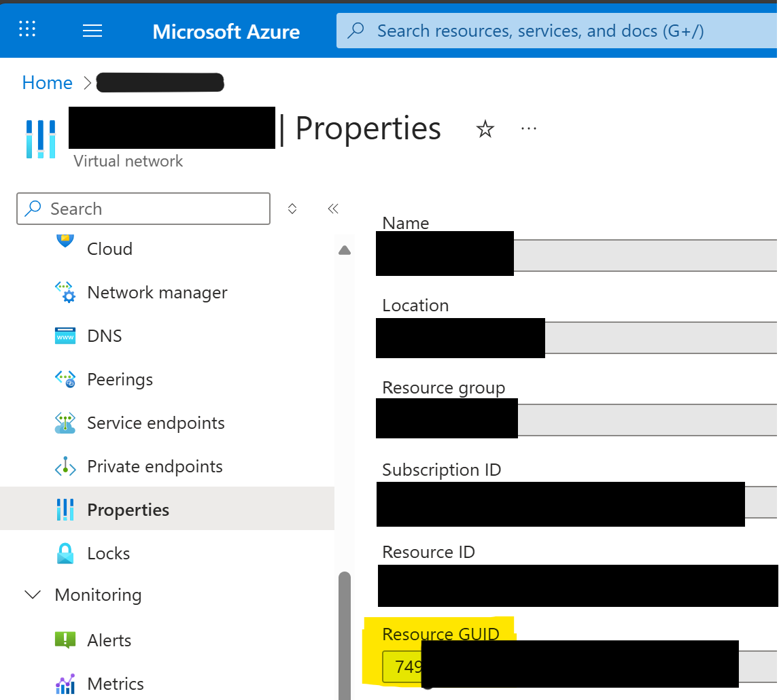Select the Cloud item in the sidebar
Image resolution: width=779 pixels, height=700 pixels.
point(109,249)
